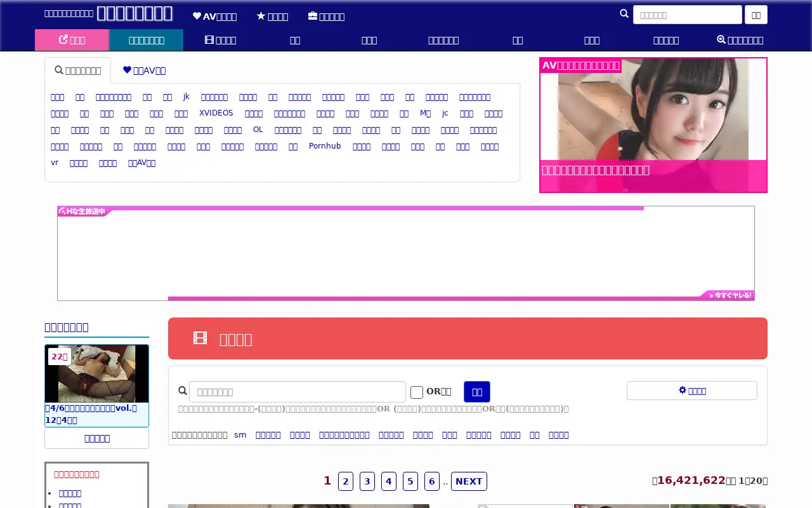Go to page 3 of the results
The width and height of the screenshot is (812, 508).
pos(367,481)
